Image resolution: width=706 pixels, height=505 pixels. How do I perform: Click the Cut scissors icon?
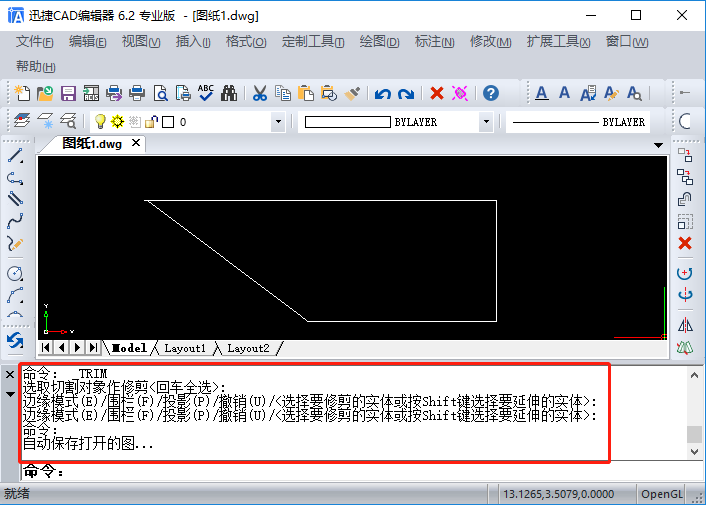click(x=260, y=94)
